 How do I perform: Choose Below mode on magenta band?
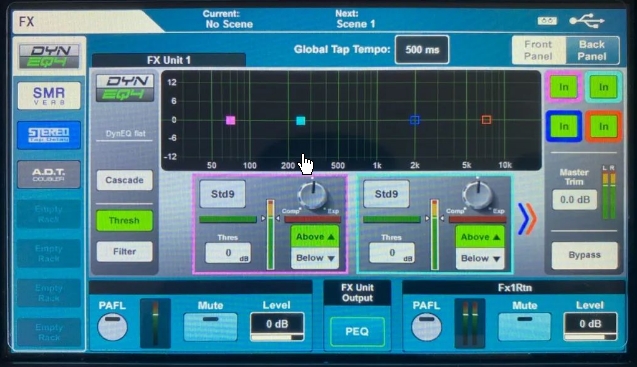click(315, 258)
